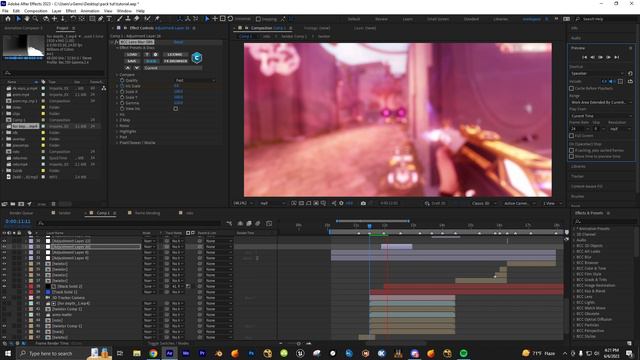Image resolution: width=640 pixels, height=360 pixels.
Task: Expand the Highlights group in Effect Controls
Action: (x=117, y=131)
